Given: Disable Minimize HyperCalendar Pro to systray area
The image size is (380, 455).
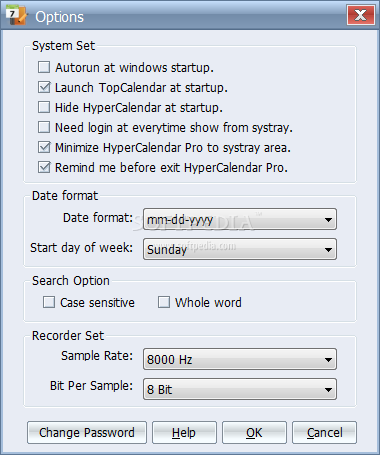Looking at the screenshot, I should pos(44,147).
